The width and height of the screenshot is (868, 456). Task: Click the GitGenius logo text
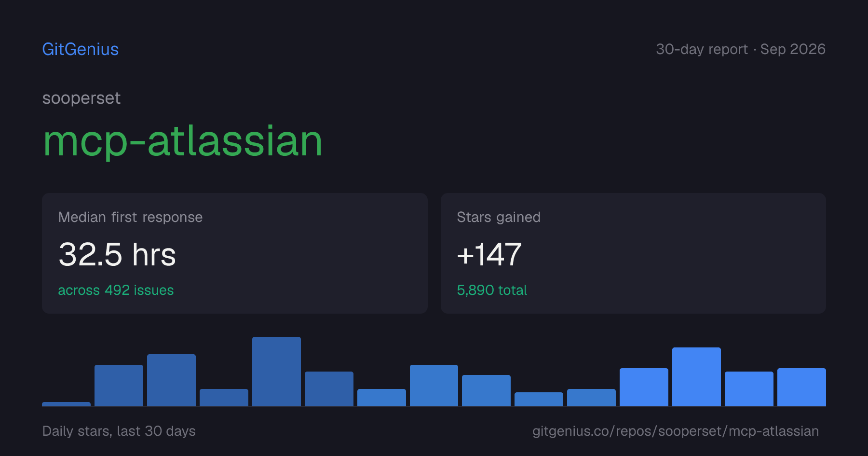tap(81, 49)
